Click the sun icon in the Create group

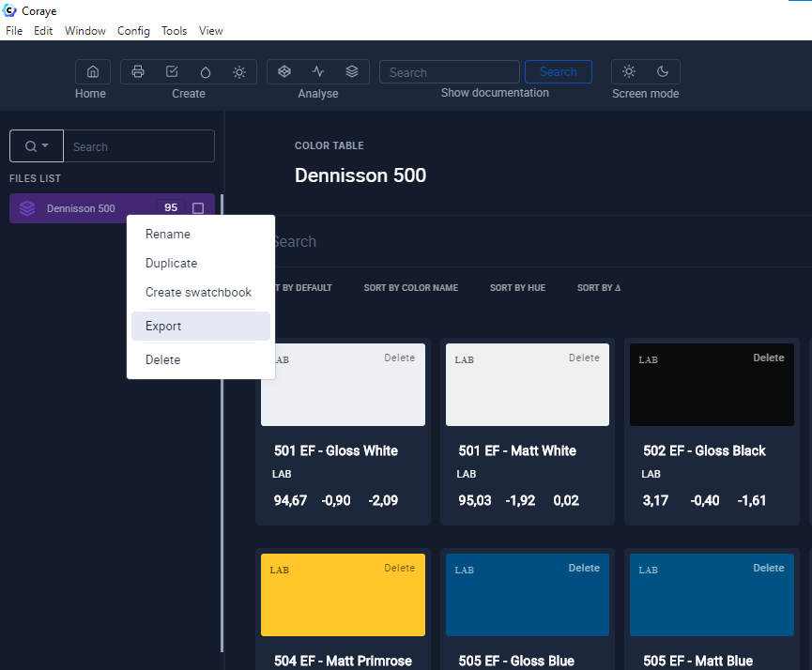[239, 72]
